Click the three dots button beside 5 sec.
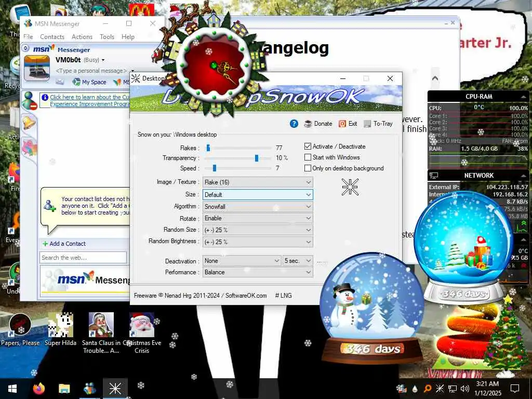The height and width of the screenshot is (399, 532). [321, 261]
